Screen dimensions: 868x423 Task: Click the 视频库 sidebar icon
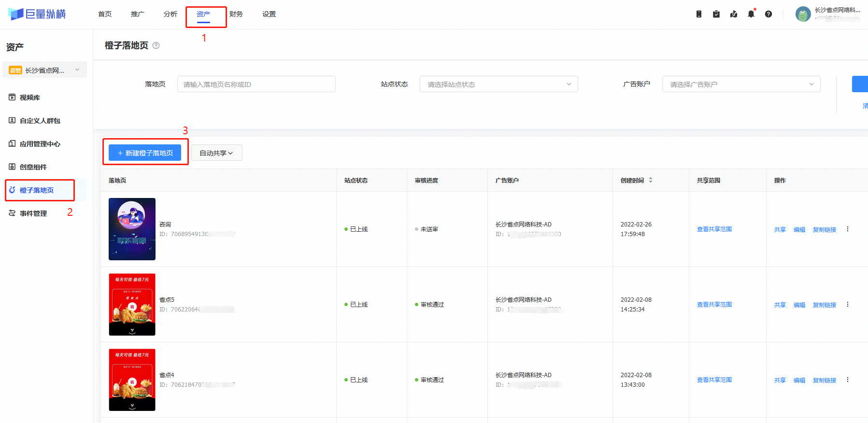(x=12, y=97)
